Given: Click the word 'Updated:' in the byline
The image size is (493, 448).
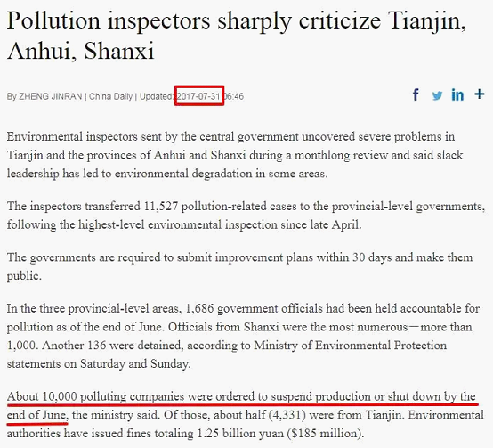Looking at the screenshot, I should pyautogui.click(x=157, y=96).
